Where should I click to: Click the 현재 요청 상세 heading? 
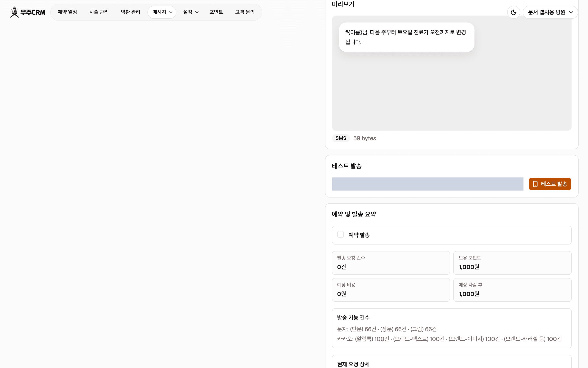(353, 364)
